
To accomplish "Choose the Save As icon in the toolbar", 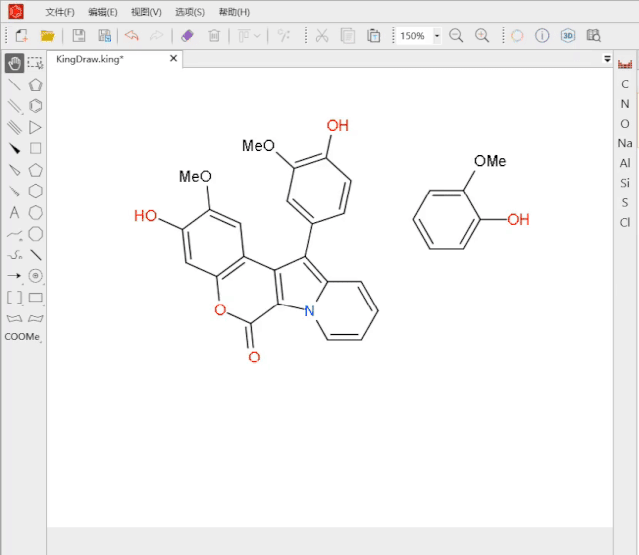I will (104, 36).
